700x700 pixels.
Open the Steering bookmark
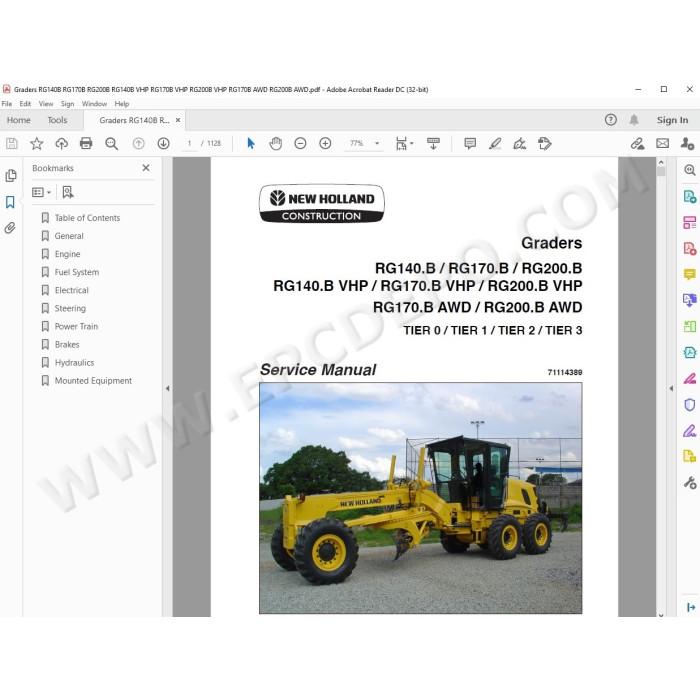pos(70,308)
